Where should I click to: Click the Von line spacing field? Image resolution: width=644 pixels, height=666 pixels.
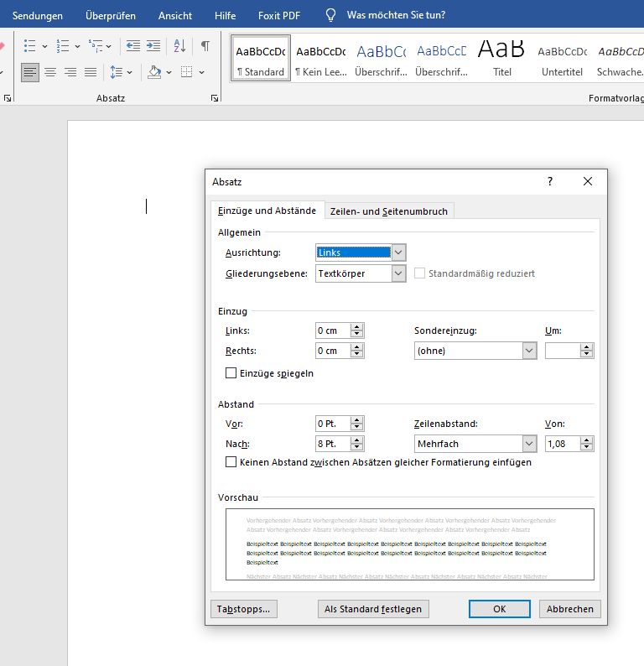click(x=563, y=444)
